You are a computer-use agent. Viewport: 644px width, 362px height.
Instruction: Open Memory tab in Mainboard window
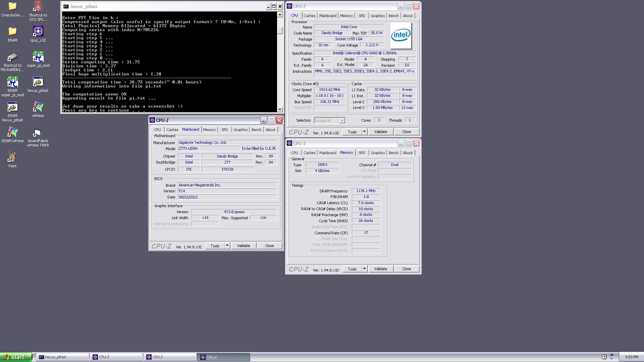pyautogui.click(x=209, y=130)
